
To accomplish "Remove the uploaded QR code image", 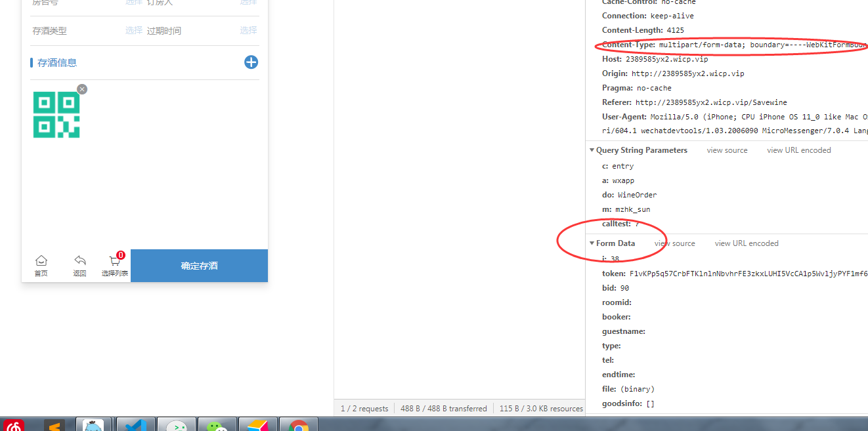I will pyautogui.click(x=81, y=89).
